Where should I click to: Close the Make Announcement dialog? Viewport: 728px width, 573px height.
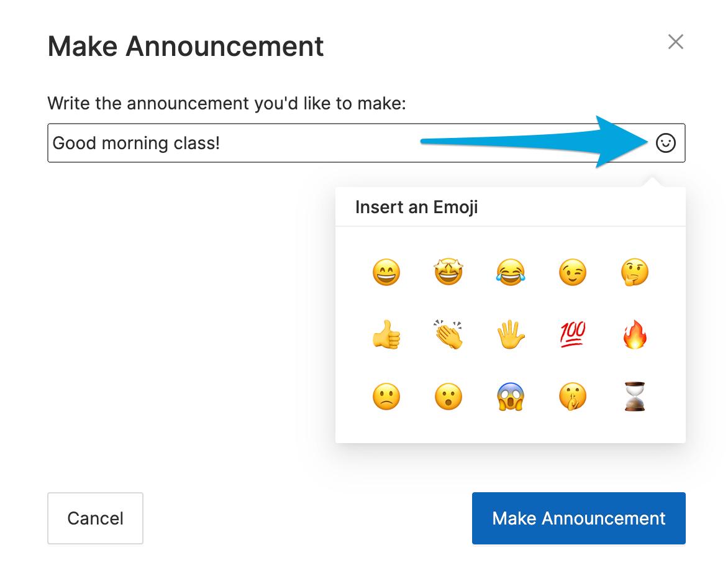(x=676, y=42)
